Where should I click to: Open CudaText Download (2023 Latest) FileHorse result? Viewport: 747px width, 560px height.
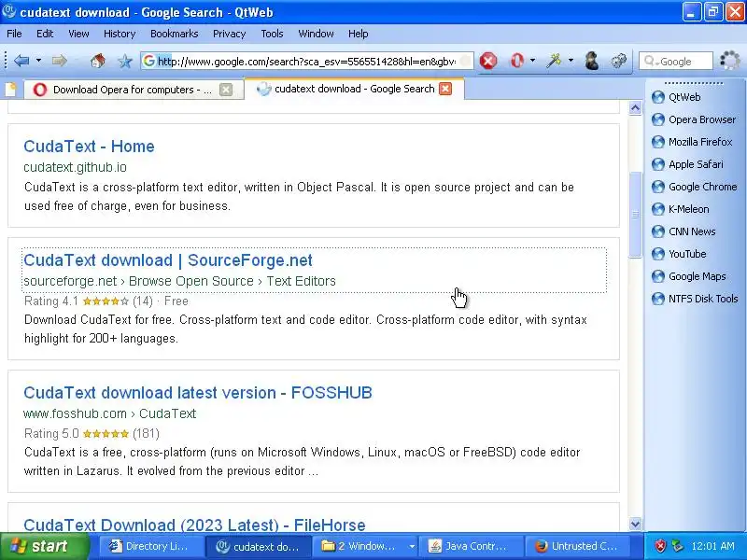click(x=194, y=525)
